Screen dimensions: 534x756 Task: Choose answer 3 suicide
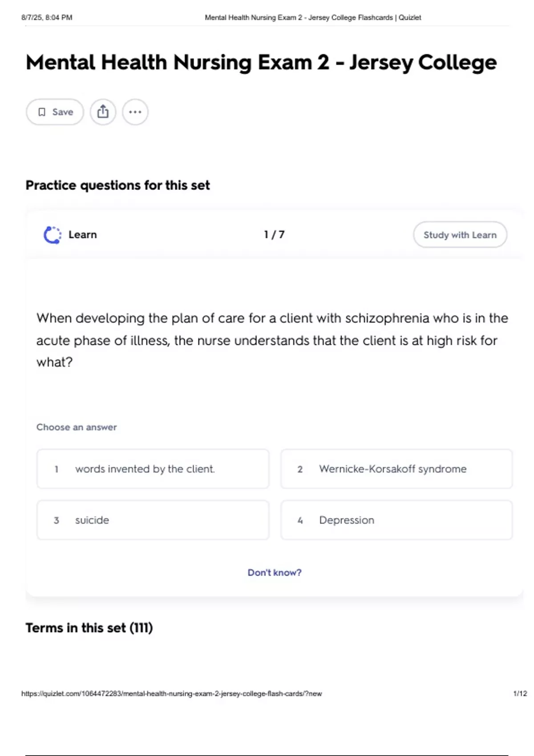click(153, 520)
